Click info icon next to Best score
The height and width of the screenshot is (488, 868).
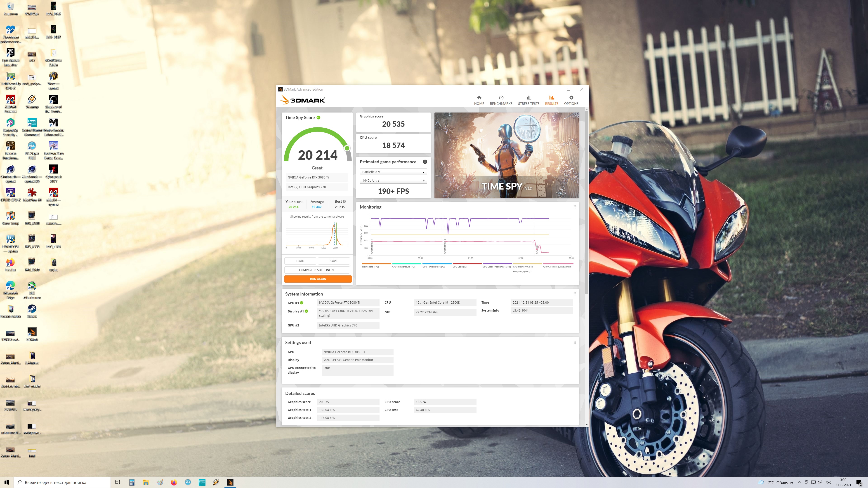pos(344,201)
